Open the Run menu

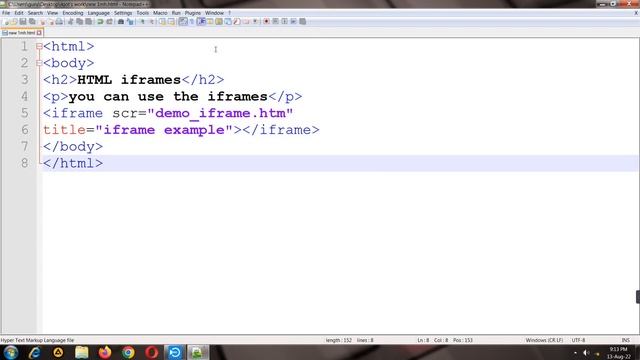[x=176, y=13]
